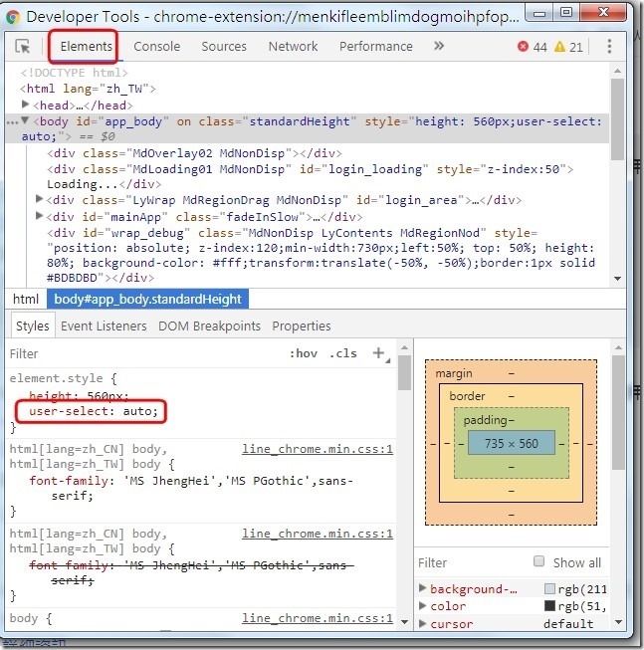The height and width of the screenshot is (650, 644).
Task: Open the Performance tab
Action: point(376,46)
